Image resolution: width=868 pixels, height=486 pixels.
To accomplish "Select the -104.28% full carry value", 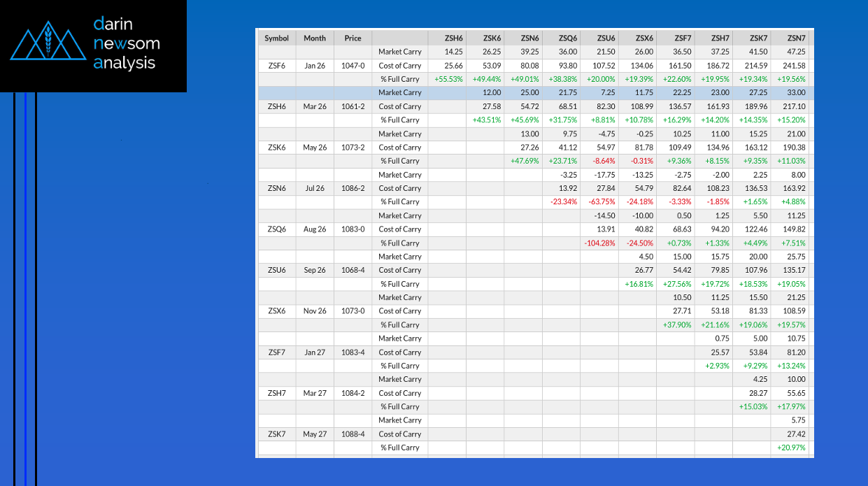I will coord(599,243).
